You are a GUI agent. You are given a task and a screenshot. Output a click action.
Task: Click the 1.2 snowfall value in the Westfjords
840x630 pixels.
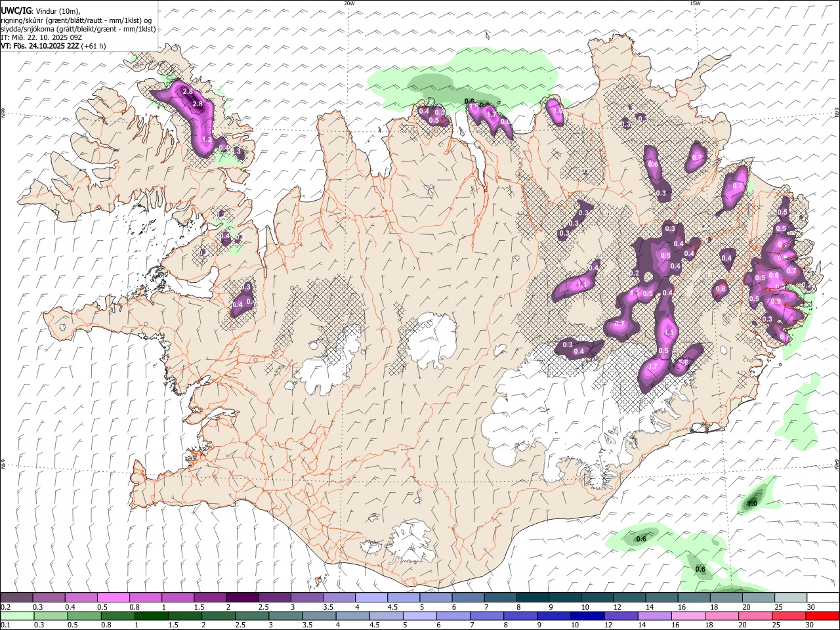click(x=206, y=140)
